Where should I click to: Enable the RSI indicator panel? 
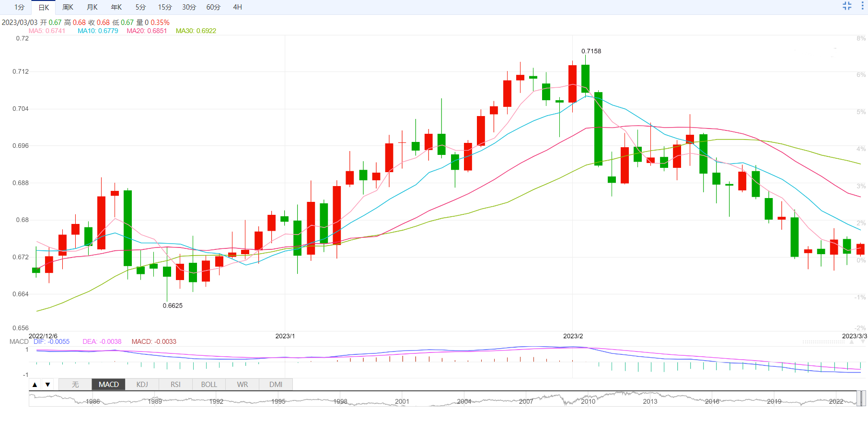click(175, 385)
